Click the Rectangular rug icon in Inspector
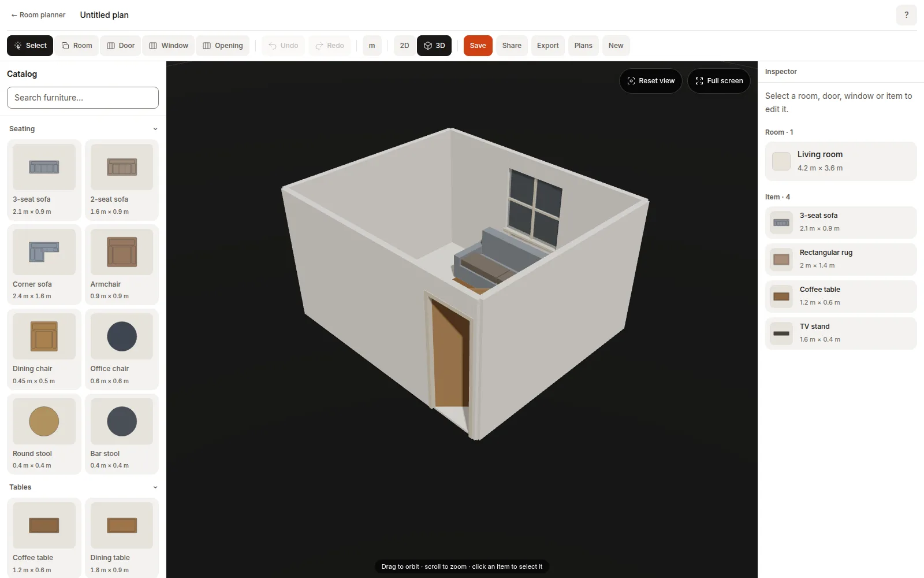Viewport: 924px width, 578px height. pos(781,260)
